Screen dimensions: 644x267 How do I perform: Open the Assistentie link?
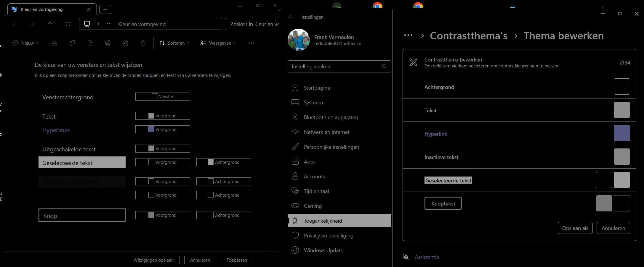(427, 257)
